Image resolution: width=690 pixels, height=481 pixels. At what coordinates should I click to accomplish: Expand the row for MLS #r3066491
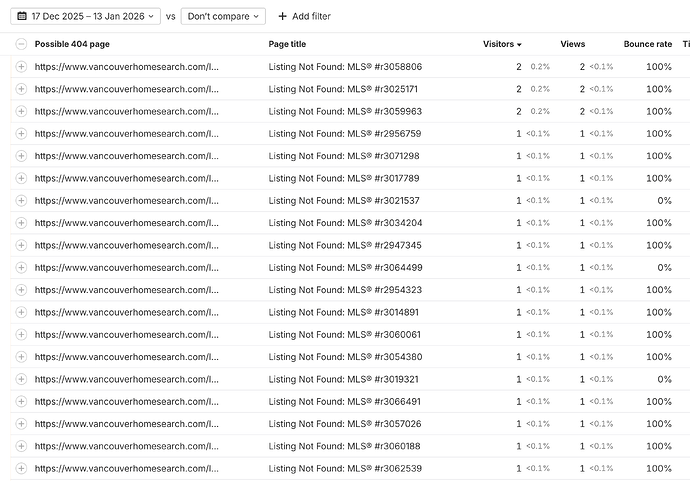21,401
